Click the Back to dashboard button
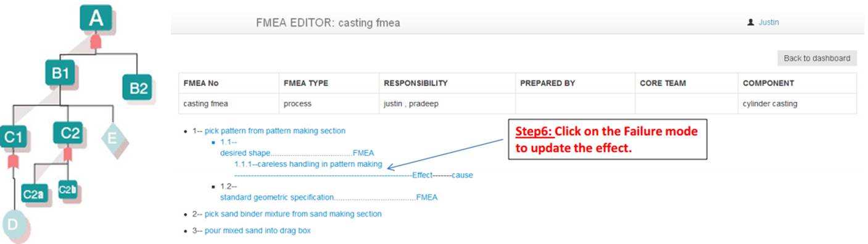868x244 pixels. tap(817, 58)
